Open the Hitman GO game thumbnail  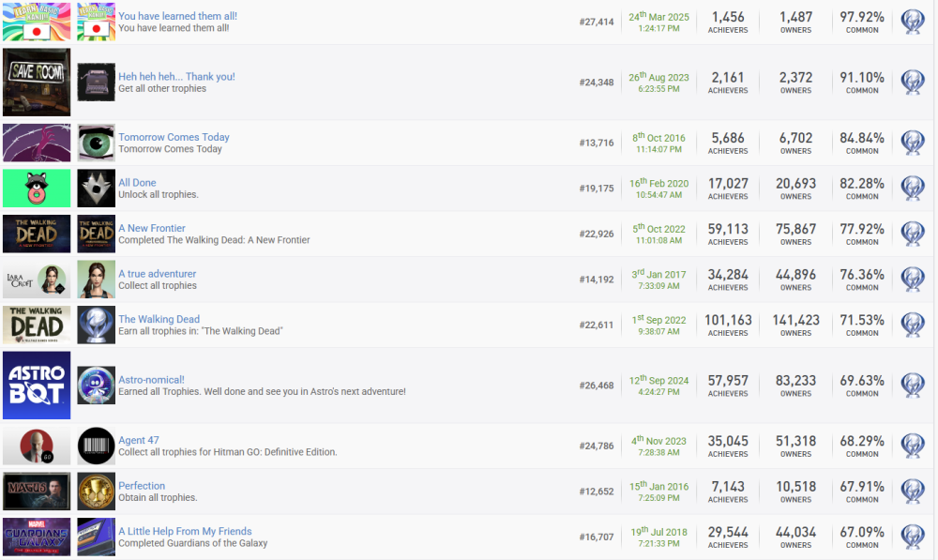click(x=37, y=446)
